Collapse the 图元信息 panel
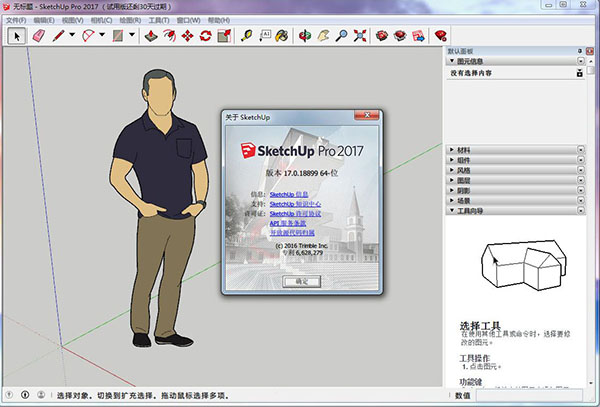This screenshot has width=600, height=407. pyautogui.click(x=515, y=61)
